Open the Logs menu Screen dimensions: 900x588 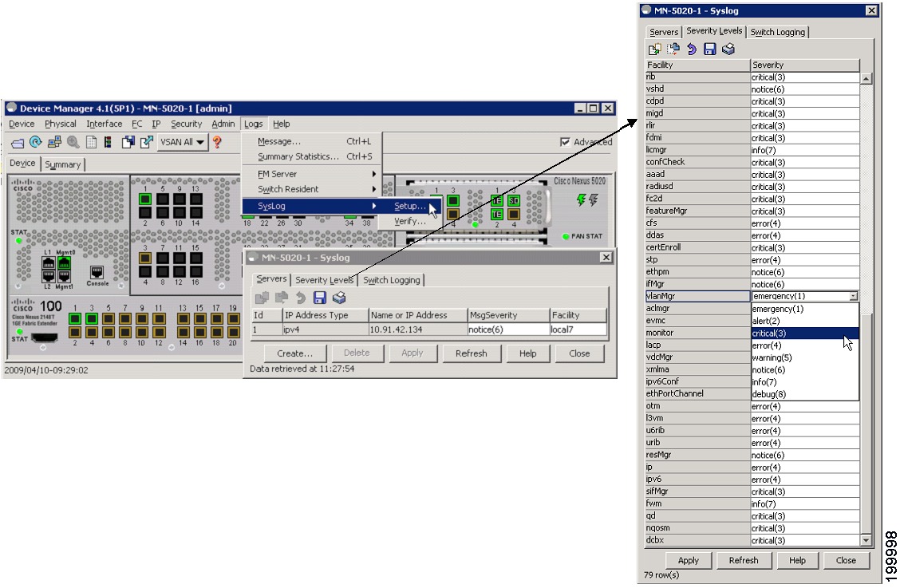pyautogui.click(x=253, y=124)
